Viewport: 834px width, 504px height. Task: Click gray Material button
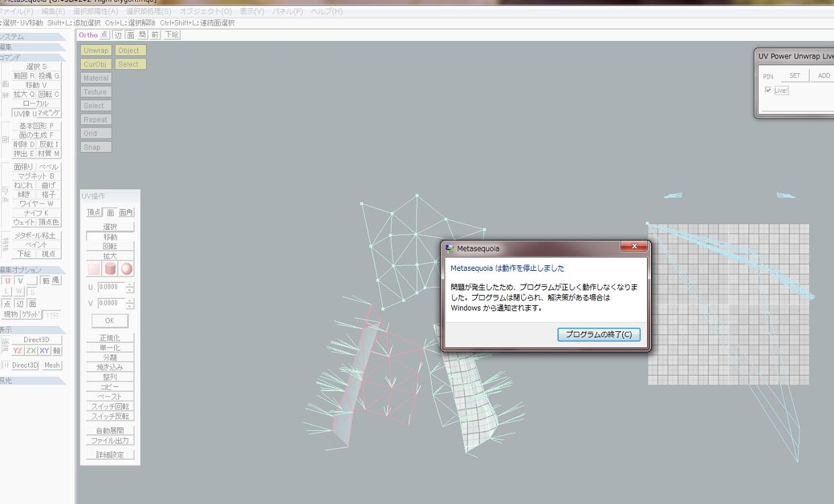pos(96,78)
